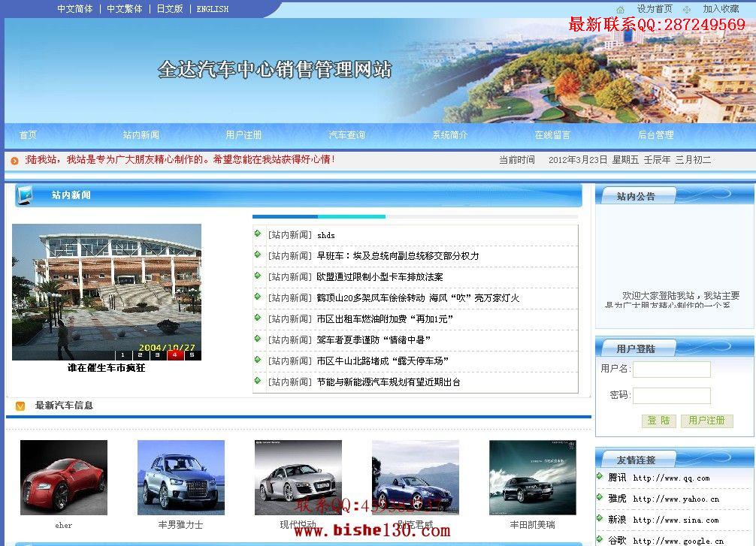Switch language to ENGLISH
The width and height of the screenshot is (756, 546).
coord(212,9)
